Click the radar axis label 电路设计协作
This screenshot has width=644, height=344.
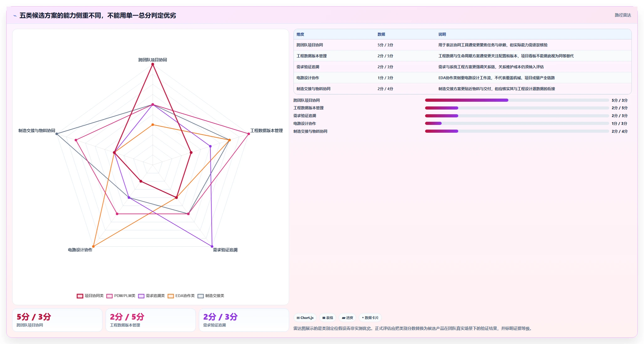click(80, 250)
